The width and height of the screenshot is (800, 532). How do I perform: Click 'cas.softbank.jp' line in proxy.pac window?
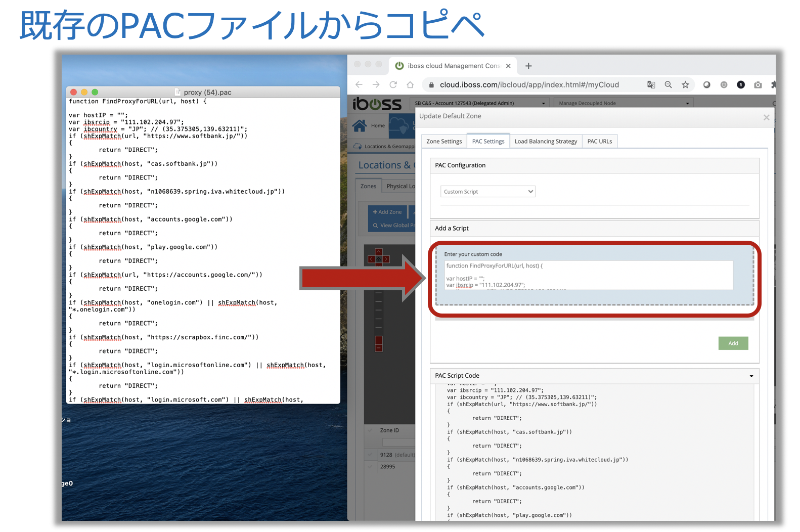[x=143, y=164]
